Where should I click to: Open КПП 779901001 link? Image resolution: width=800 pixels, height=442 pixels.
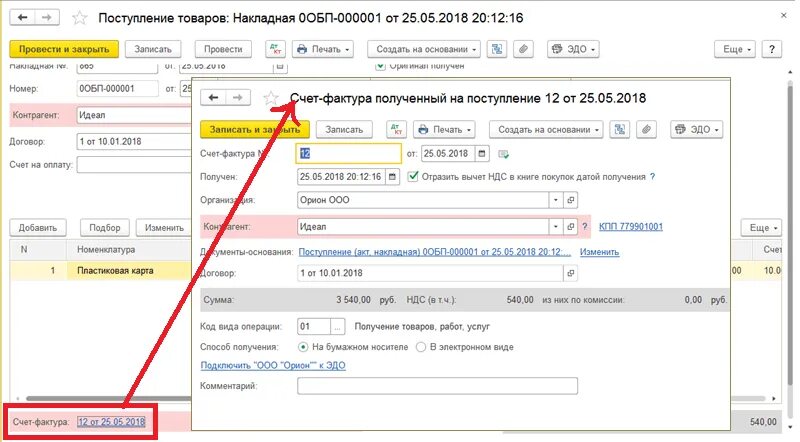point(631,227)
